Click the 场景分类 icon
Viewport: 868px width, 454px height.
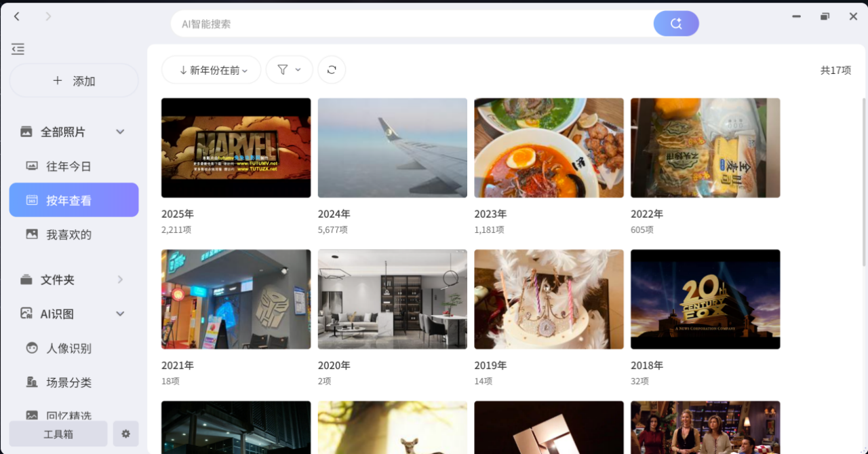(x=32, y=382)
